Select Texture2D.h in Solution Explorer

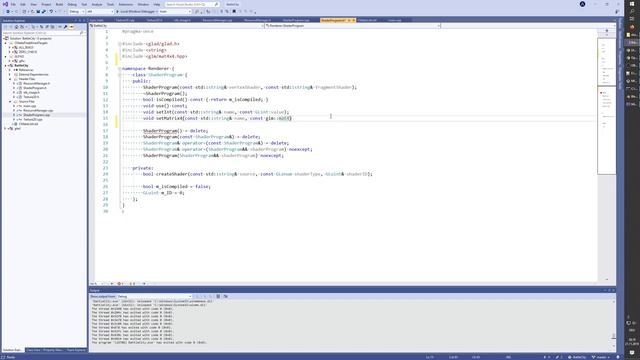31,97
